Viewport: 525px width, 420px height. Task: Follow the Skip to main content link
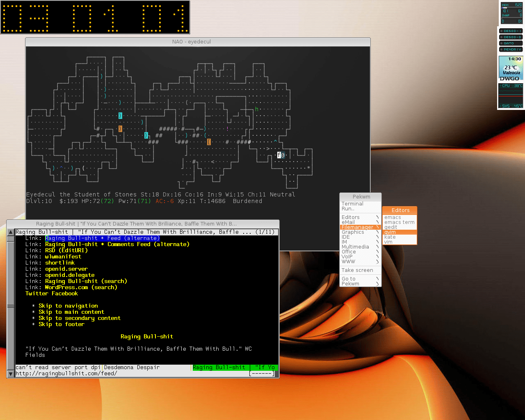coord(71,312)
